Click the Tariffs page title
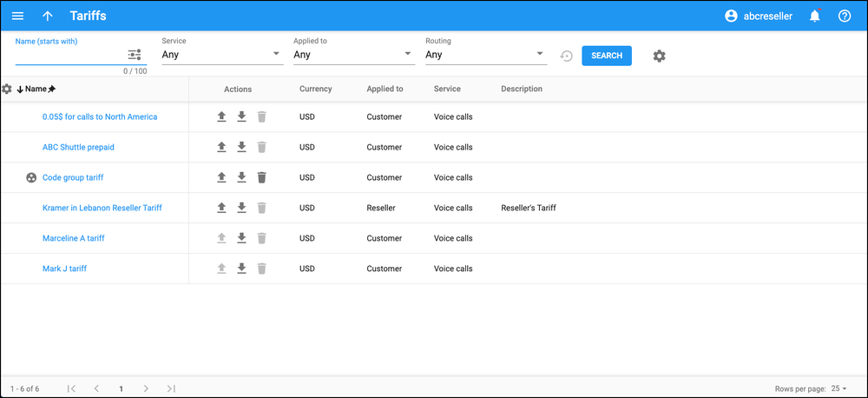 click(88, 16)
